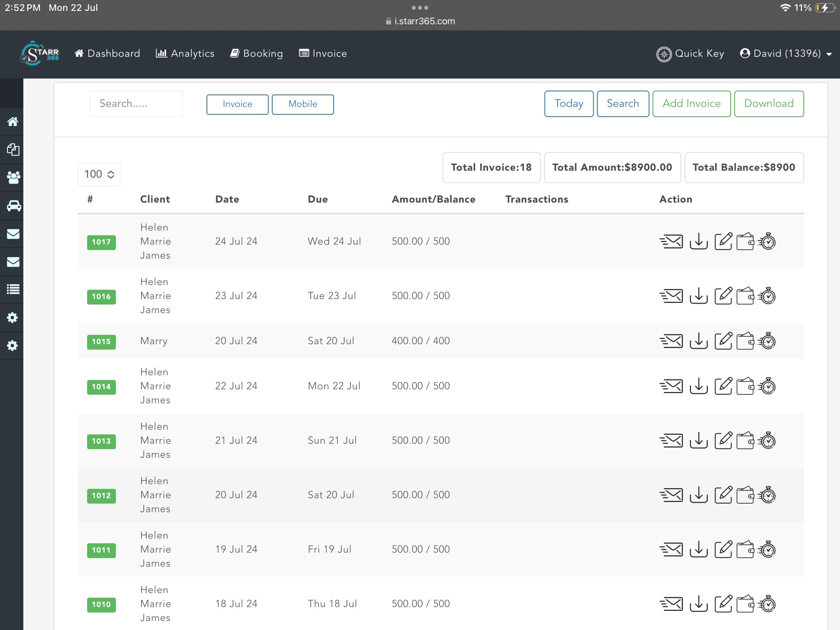
Task: Click the Amount/Balance column header
Action: click(434, 199)
